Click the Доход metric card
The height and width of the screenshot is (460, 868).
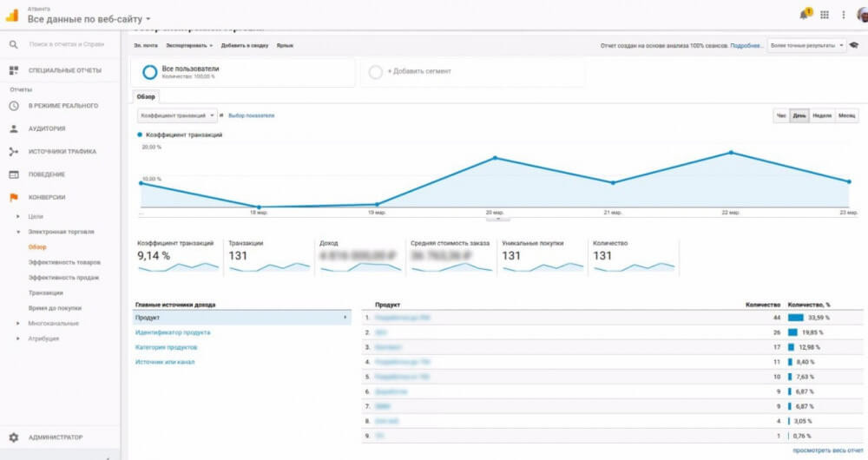tap(360, 257)
